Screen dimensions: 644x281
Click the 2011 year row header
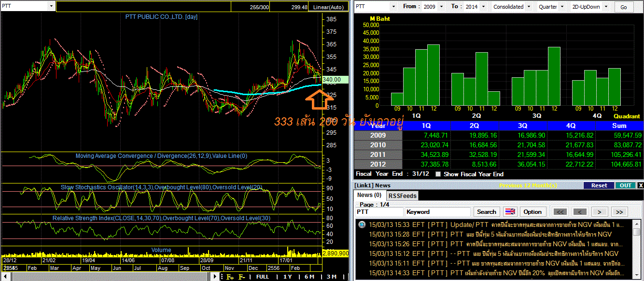point(378,155)
